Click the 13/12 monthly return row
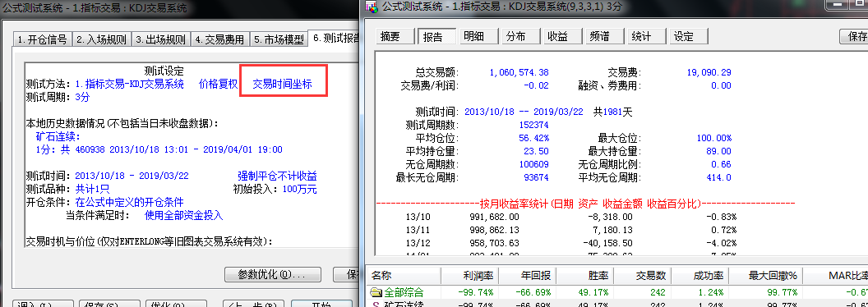Image resolution: width=868 pixels, height=307 pixels. pyautogui.click(x=572, y=244)
